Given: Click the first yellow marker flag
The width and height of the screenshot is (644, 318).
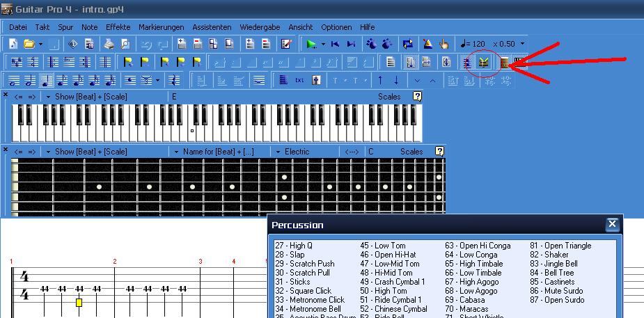Looking at the screenshot, I should 128,63.
